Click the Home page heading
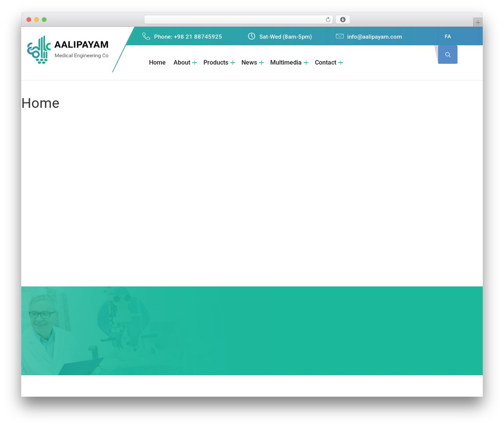Screen dimensions: 504x427 click(x=40, y=103)
